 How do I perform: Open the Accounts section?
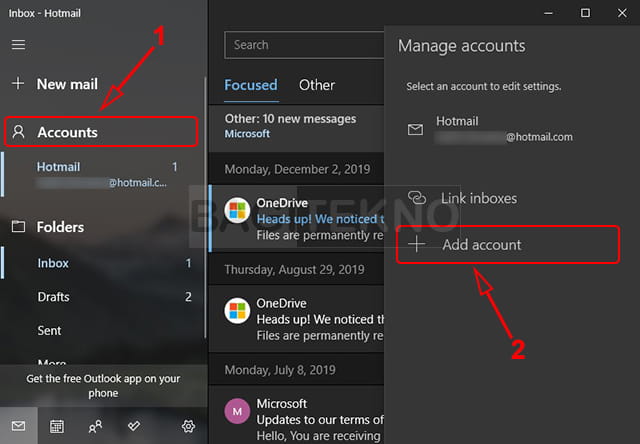(101, 132)
